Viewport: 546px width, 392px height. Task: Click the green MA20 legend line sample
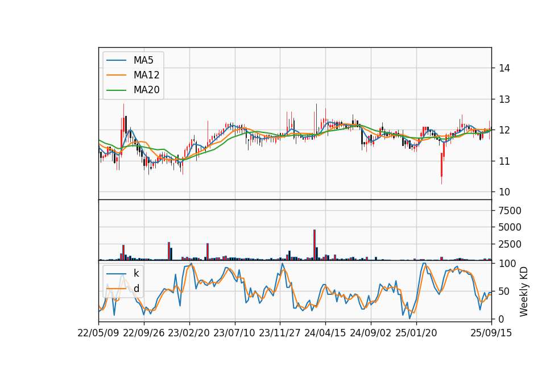tap(116, 90)
